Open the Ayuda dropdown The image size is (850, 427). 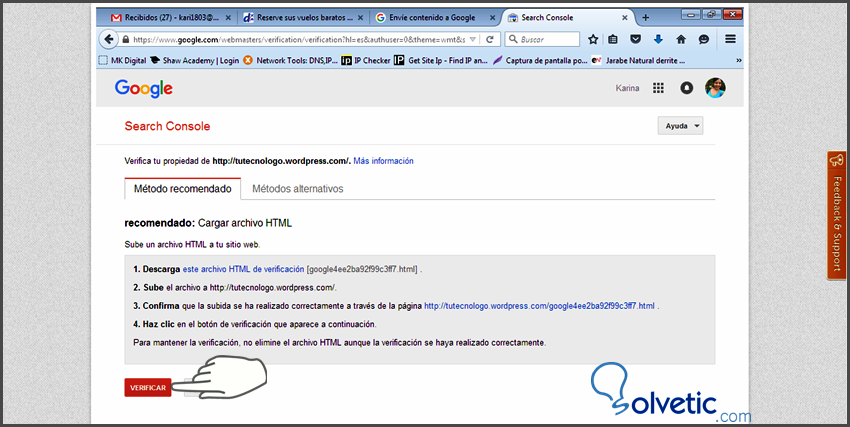(x=680, y=126)
